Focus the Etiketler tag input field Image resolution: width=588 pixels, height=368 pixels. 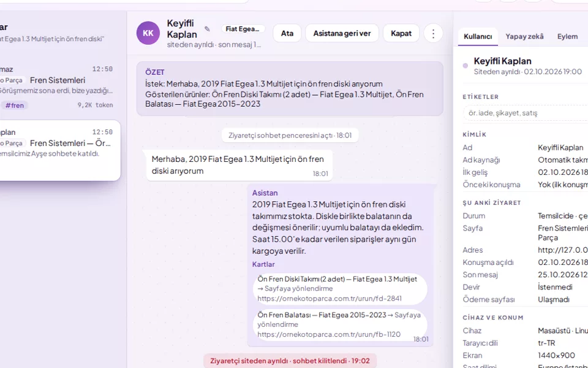click(525, 113)
